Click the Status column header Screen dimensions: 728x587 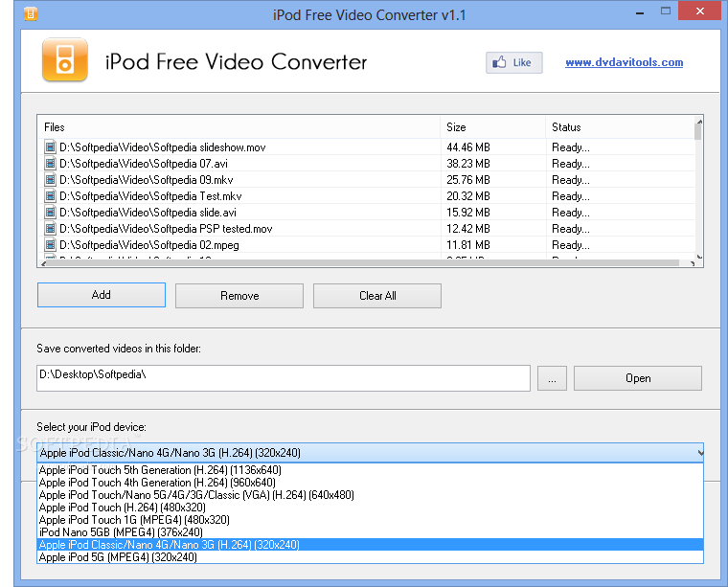pyautogui.click(x=620, y=127)
